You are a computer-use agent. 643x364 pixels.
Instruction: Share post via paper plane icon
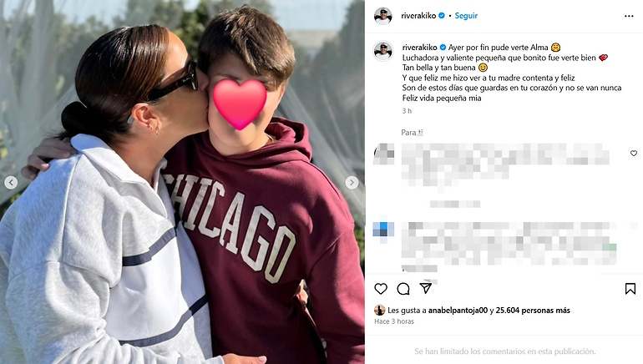click(x=426, y=288)
